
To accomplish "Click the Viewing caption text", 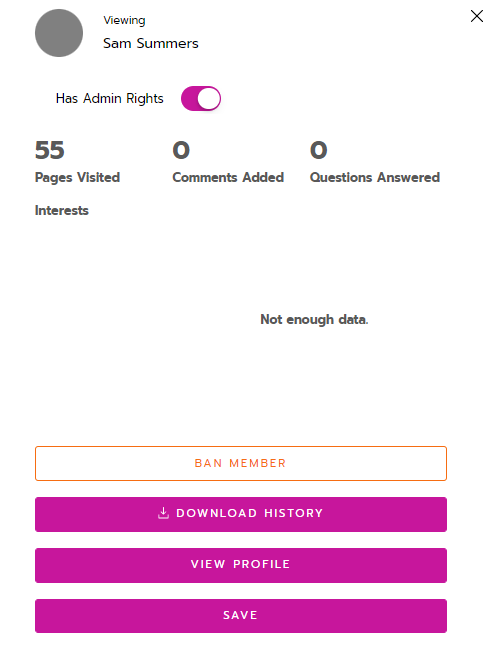I will tap(124, 21).
